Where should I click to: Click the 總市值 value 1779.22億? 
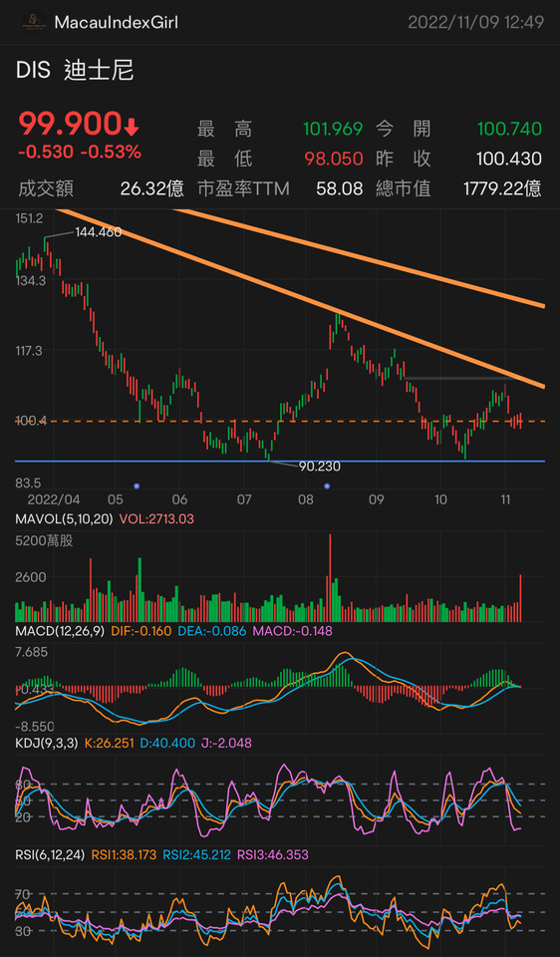(x=502, y=189)
